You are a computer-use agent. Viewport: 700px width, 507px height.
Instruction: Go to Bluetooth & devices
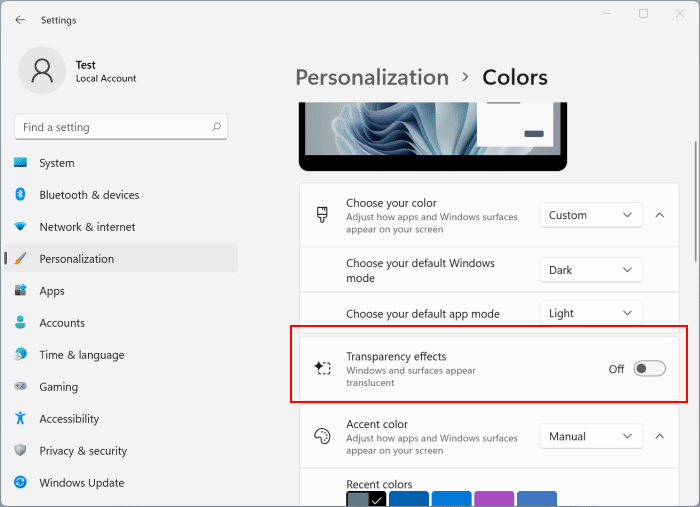click(x=121, y=195)
